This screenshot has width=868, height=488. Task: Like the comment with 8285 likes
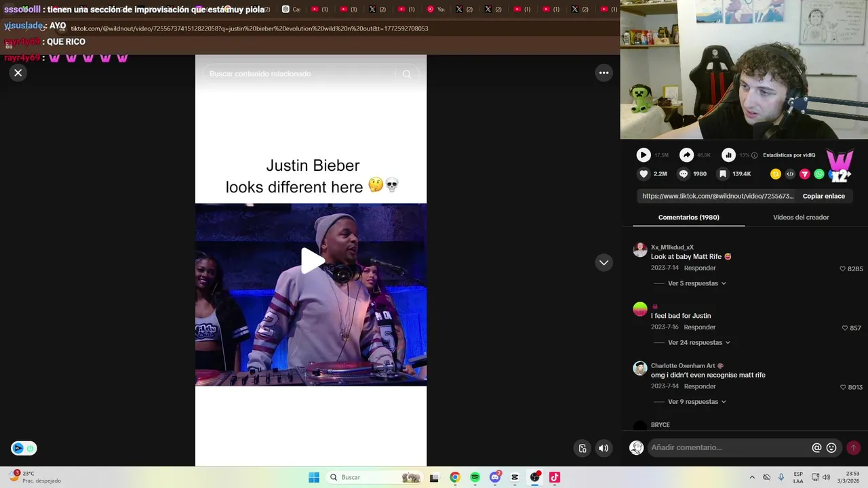(843, 269)
